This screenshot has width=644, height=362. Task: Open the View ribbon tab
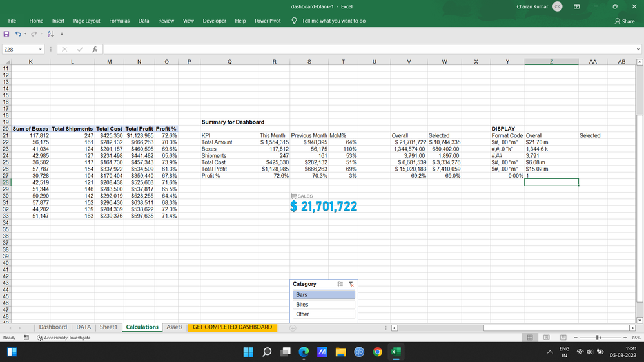click(188, 21)
